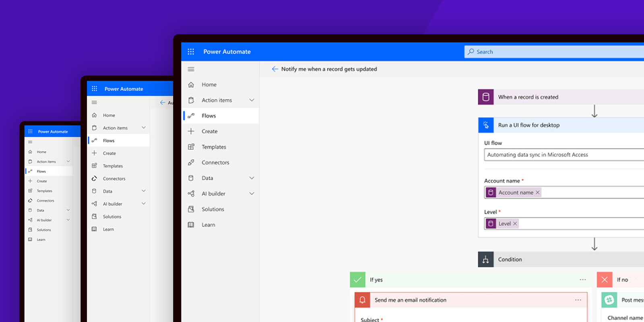Image resolution: width=644 pixels, height=322 pixels.
Task: Expand AI builder chevron in smallest window
Action: coord(68,220)
